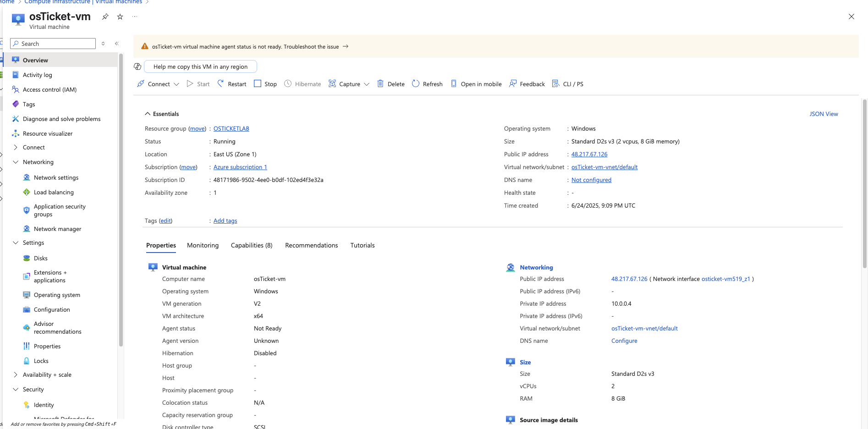Image resolution: width=868 pixels, height=429 pixels.
Task: Click Configure DNS name link
Action: tap(624, 341)
